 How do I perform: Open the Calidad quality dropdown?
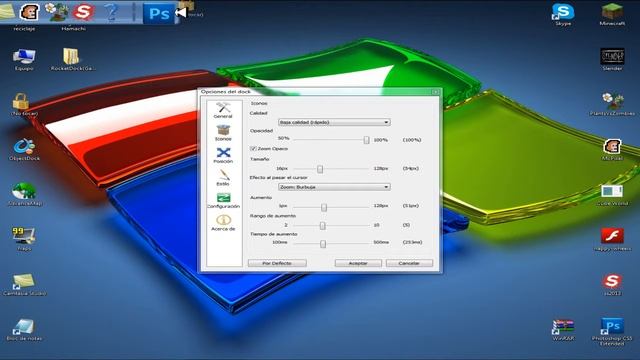[x=334, y=122]
